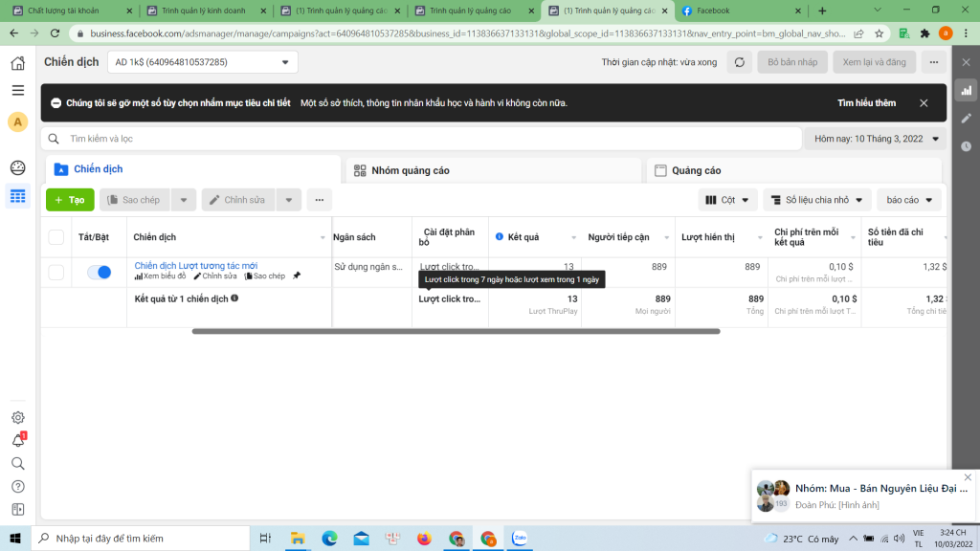Click the settings gear in left sidebar
Viewport: 980px width, 551px height.
pyautogui.click(x=17, y=417)
